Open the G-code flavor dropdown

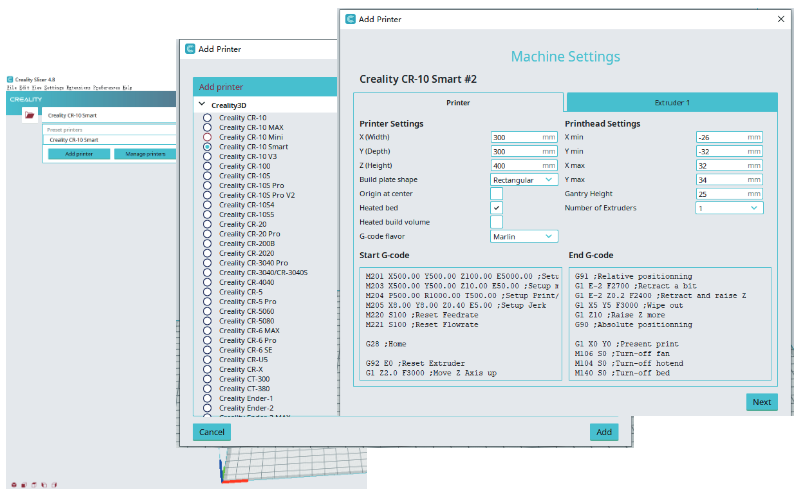click(524, 236)
